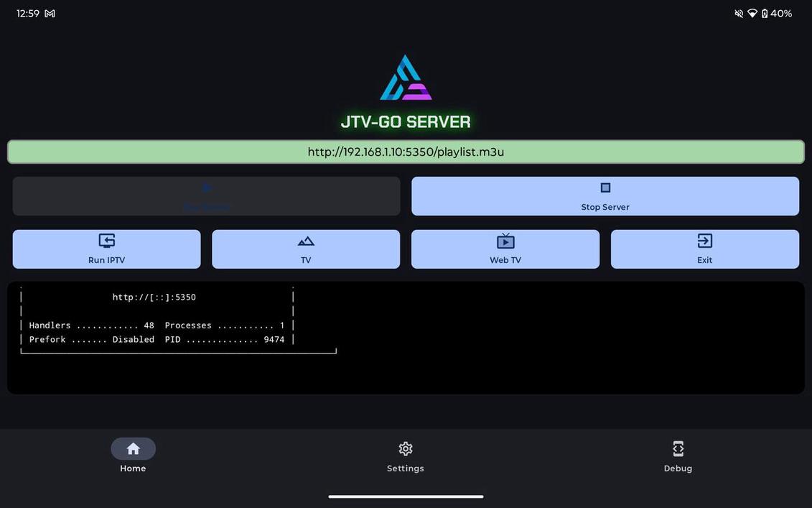Click the Run IPTV button
This screenshot has width=812, height=508.
pyautogui.click(x=107, y=249)
